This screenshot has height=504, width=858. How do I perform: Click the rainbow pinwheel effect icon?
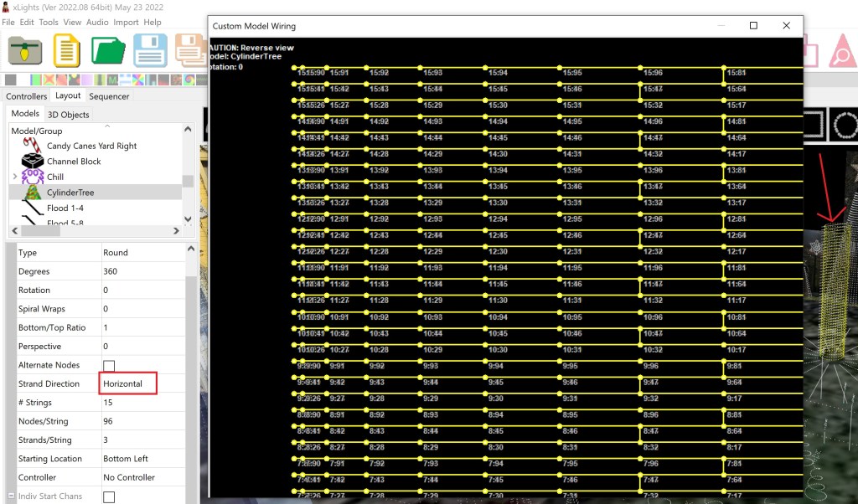click(190, 80)
